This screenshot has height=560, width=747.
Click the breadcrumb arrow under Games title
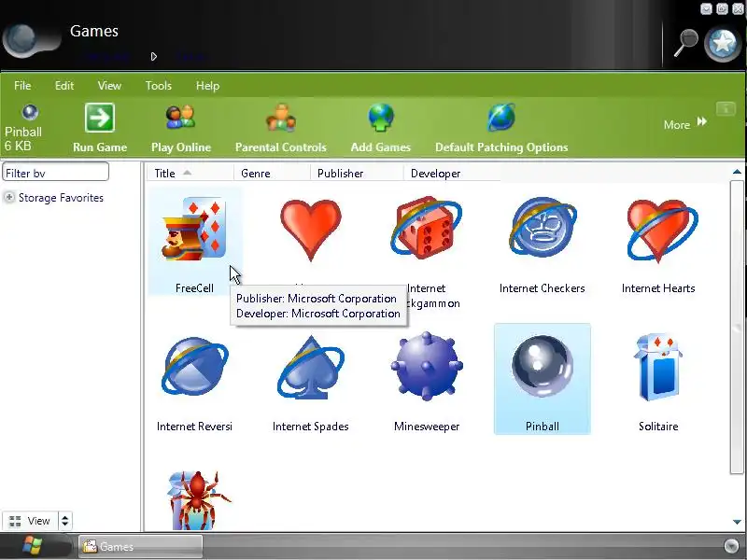pos(153,57)
